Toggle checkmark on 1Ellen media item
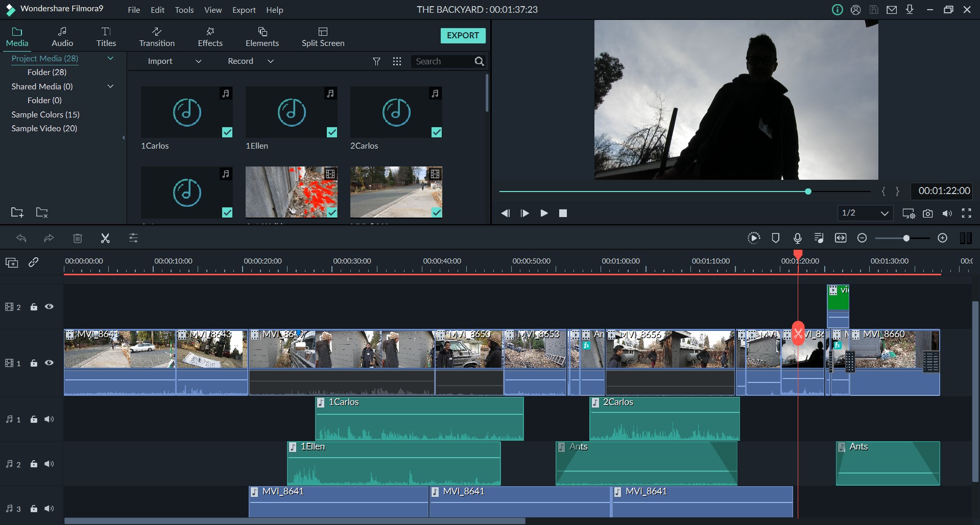 click(x=332, y=132)
